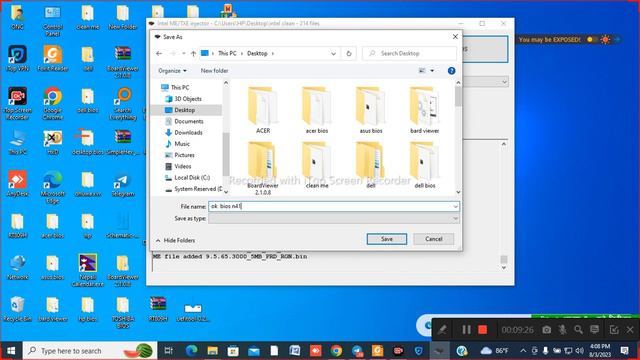Select the AnyDesk desktop icon

pyautogui.click(x=17, y=184)
